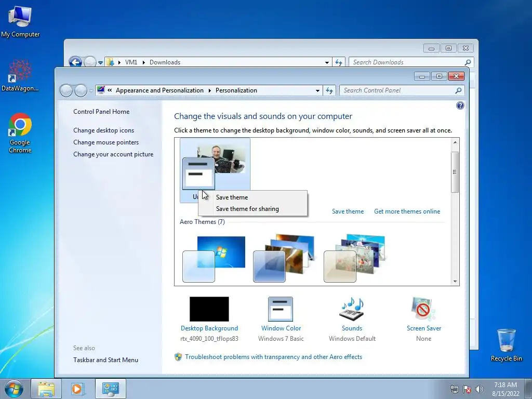Select the Characters Aero theme thumbnail
This screenshot has height=399, width=532.
click(354, 259)
